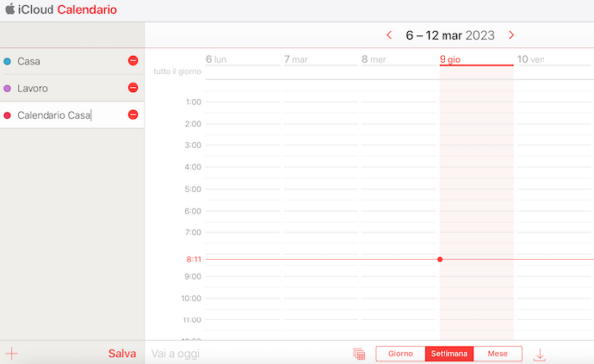The image size is (594, 364).
Task: Click the download arrow icon in bottom toolbar
Action: 540,354
